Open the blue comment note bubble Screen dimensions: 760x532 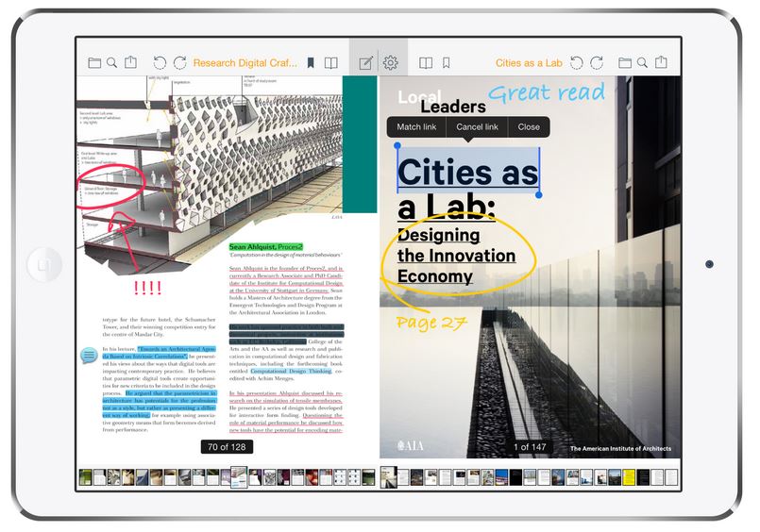pyautogui.click(x=89, y=356)
